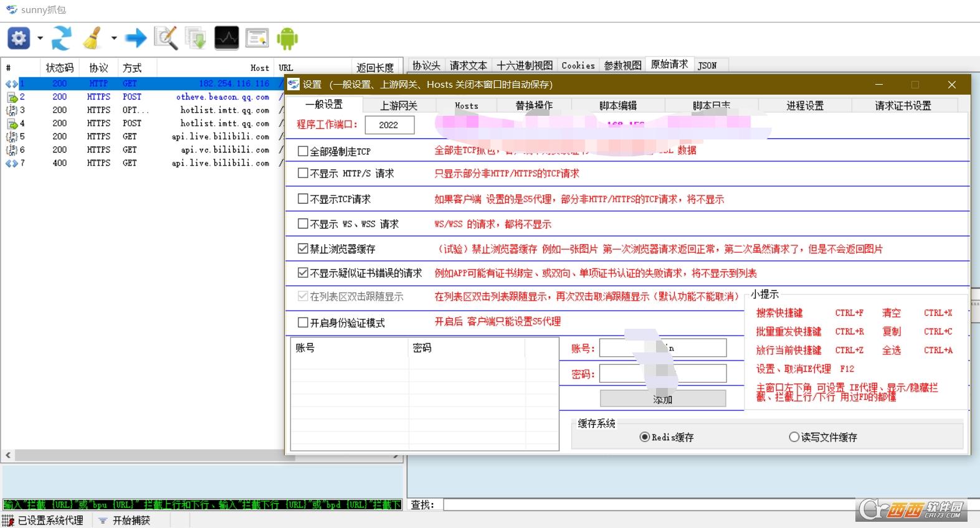Open the 十六进制视图 tab
This screenshot has width=980, height=528.
pos(525,65)
